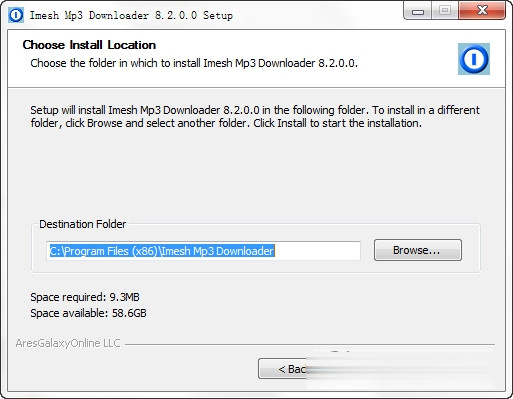The height and width of the screenshot is (399, 513).
Task: Click the "click Browse and select another folder" sentence
Action: point(157,123)
